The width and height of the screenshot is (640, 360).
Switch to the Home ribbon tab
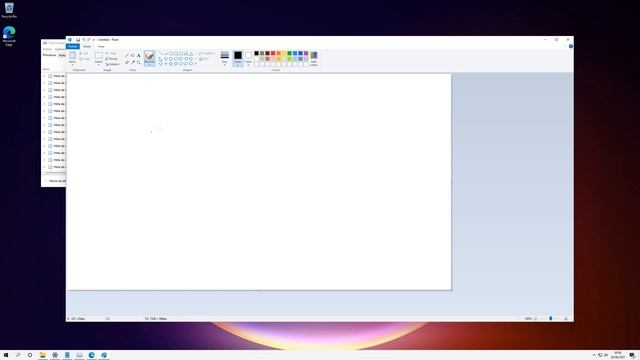pos(87,47)
